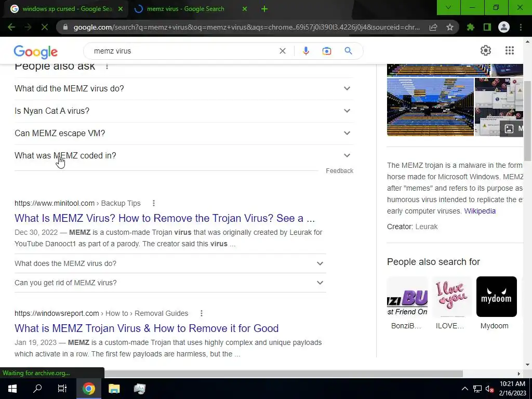Start a voice search with the microphone
Screen dimensions: 532x399
(x=305, y=51)
